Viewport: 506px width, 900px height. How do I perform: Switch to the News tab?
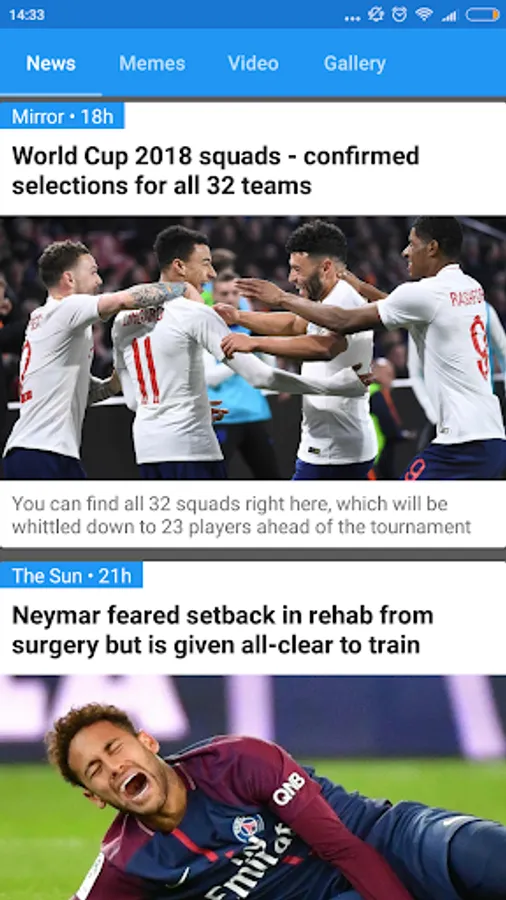tap(50, 63)
